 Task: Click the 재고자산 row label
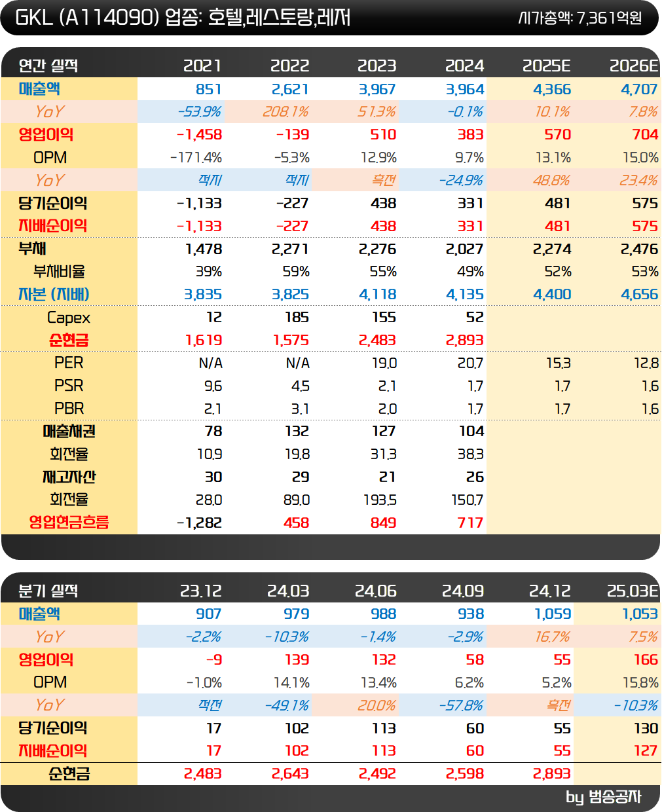(69, 477)
